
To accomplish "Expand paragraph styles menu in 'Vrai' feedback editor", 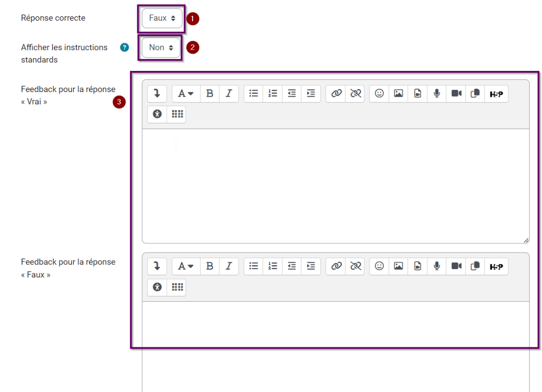I will coord(185,93).
